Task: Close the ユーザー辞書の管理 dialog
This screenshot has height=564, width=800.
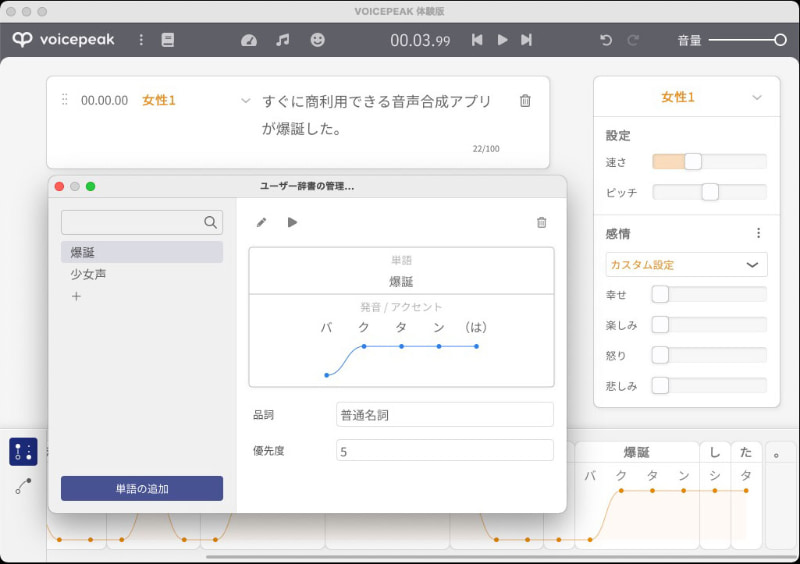Action: tap(59, 186)
